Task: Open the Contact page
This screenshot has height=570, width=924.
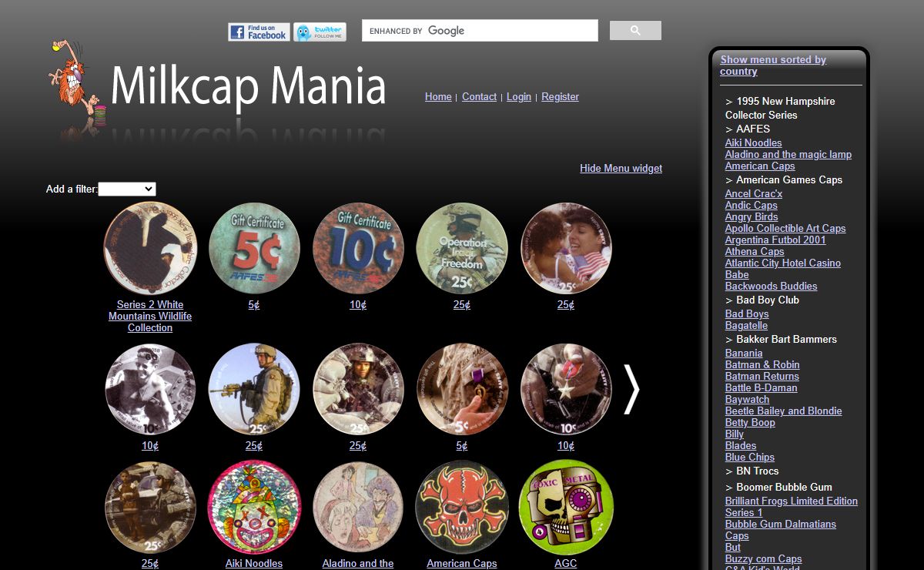Action: tap(479, 96)
